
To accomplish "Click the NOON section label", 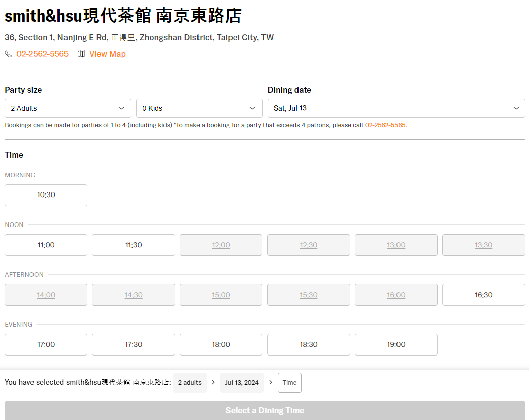I will [14, 225].
